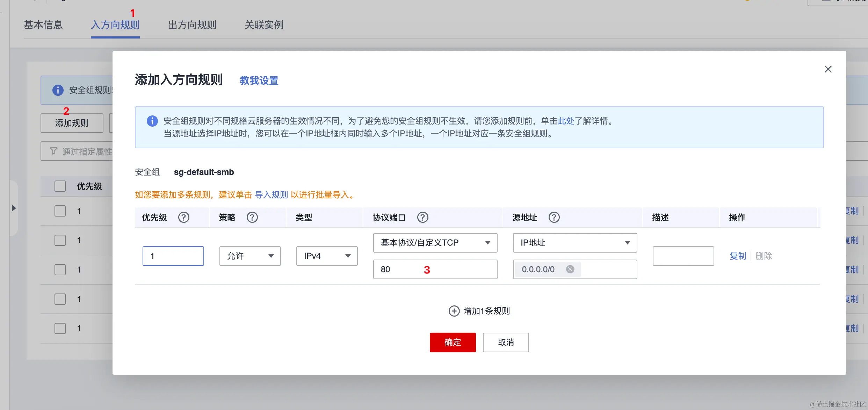Click the help icon beside 协议端口
Image resolution: width=868 pixels, height=410 pixels.
point(423,217)
